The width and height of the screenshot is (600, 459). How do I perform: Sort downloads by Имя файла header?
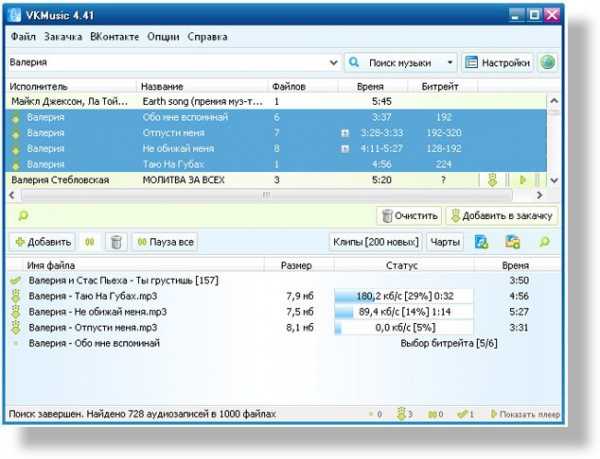pos(136,265)
